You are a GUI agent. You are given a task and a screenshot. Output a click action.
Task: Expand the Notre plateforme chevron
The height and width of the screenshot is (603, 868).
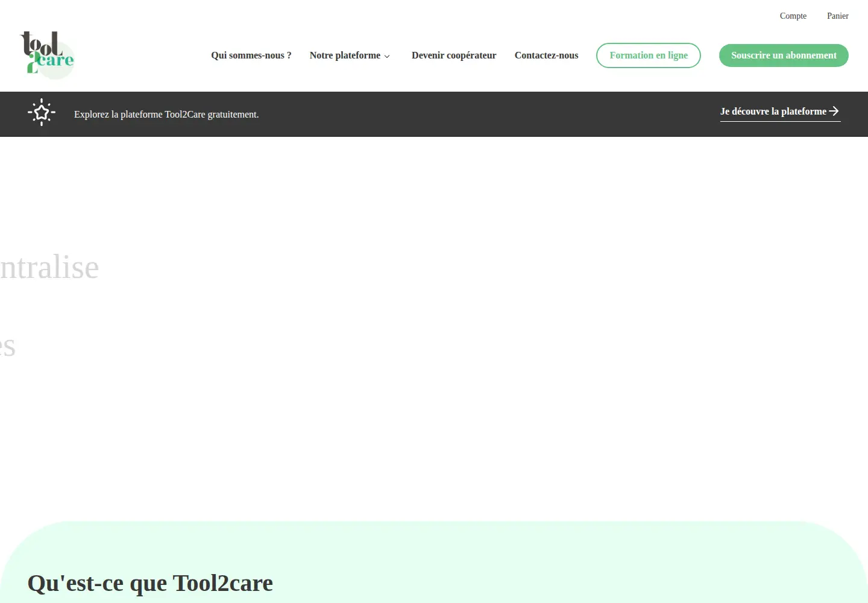[387, 56]
